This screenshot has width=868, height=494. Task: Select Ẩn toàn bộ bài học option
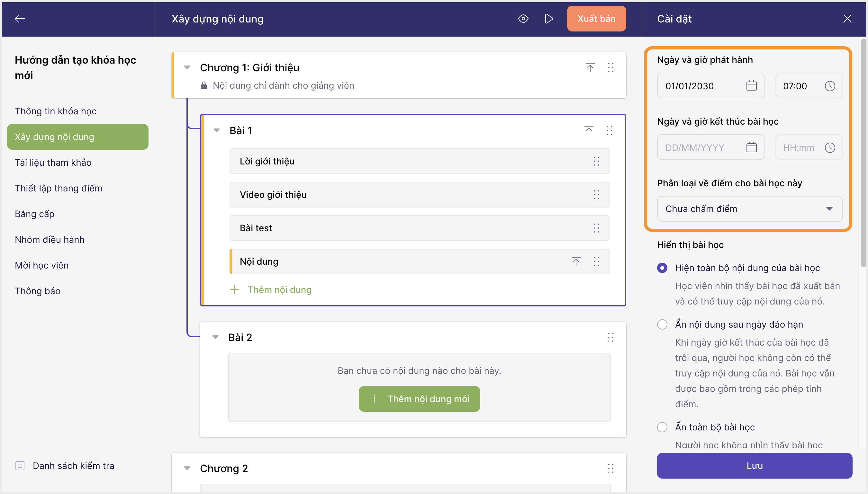coord(662,427)
